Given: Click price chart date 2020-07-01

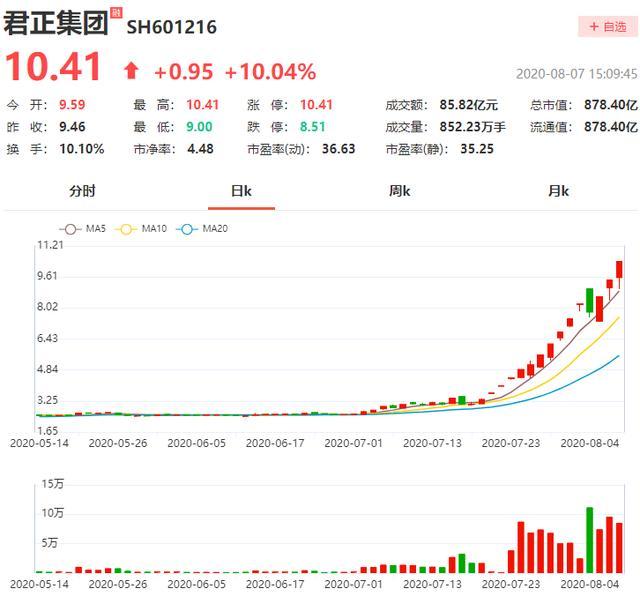Looking at the screenshot, I should point(353,443).
